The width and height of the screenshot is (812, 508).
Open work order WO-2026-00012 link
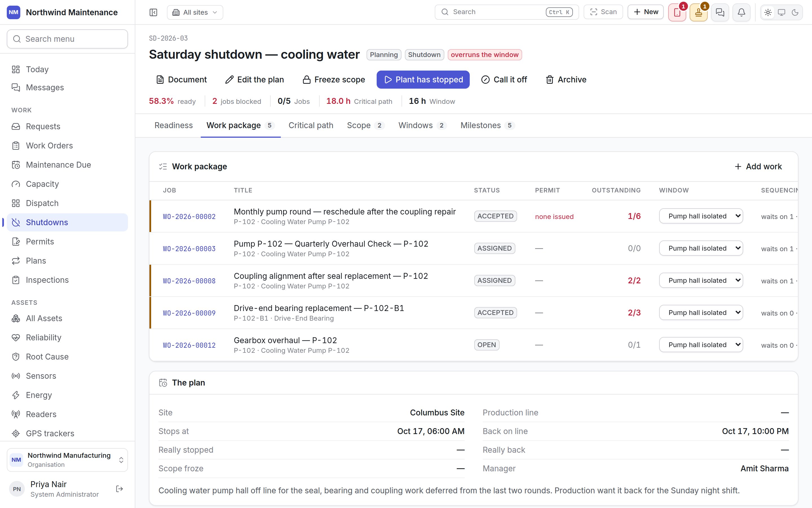pos(189,345)
